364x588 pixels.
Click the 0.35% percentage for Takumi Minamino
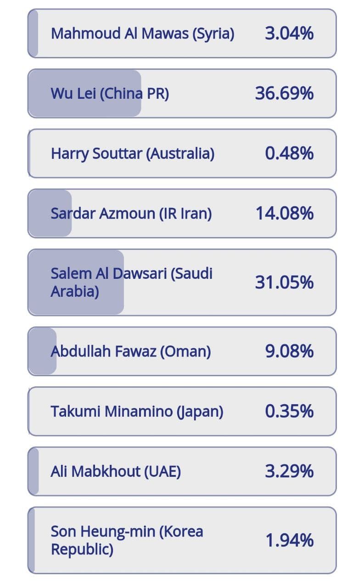coord(290,411)
